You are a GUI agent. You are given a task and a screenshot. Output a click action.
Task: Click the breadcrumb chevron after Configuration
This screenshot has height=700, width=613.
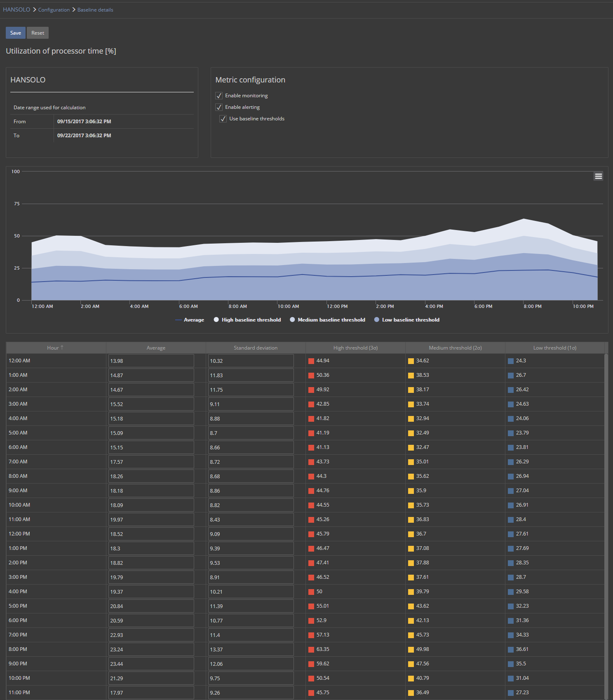click(x=74, y=9)
